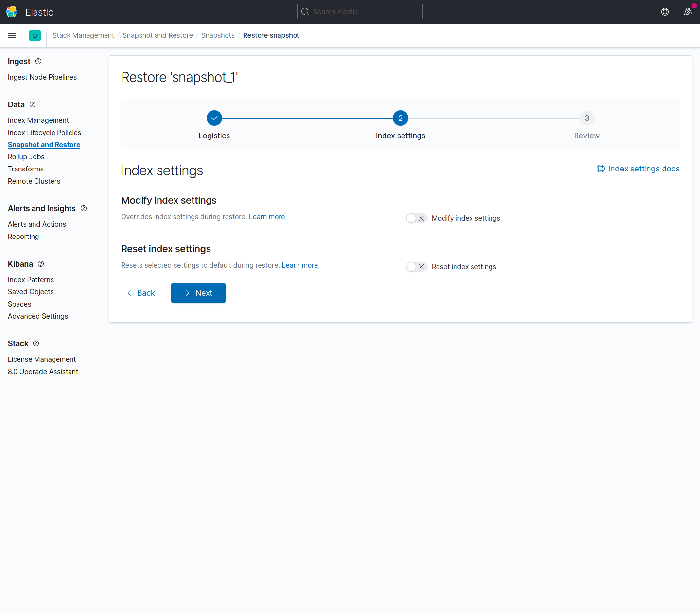This screenshot has width=700, height=613.
Task: Open Index Management in sidebar
Action: click(38, 120)
